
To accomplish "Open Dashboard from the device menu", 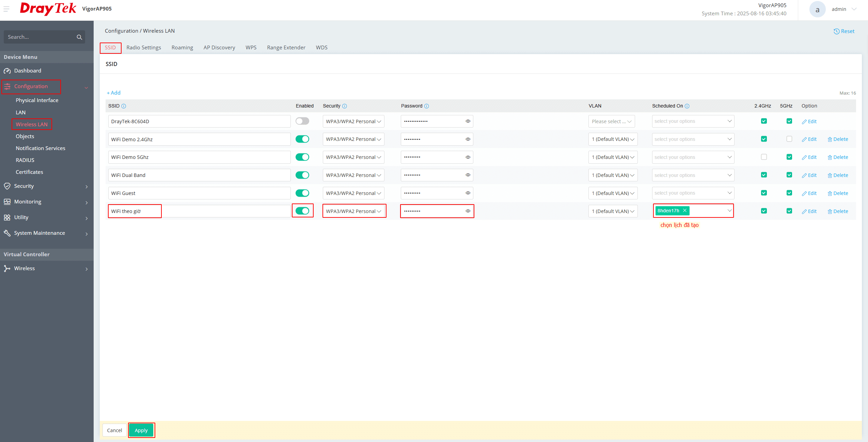I will pyautogui.click(x=27, y=71).
